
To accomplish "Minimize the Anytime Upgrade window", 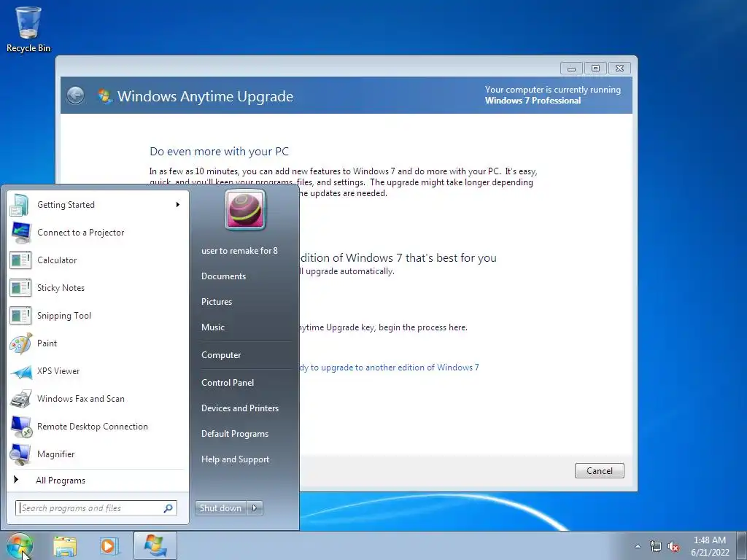I will click(x=571, y=68).
